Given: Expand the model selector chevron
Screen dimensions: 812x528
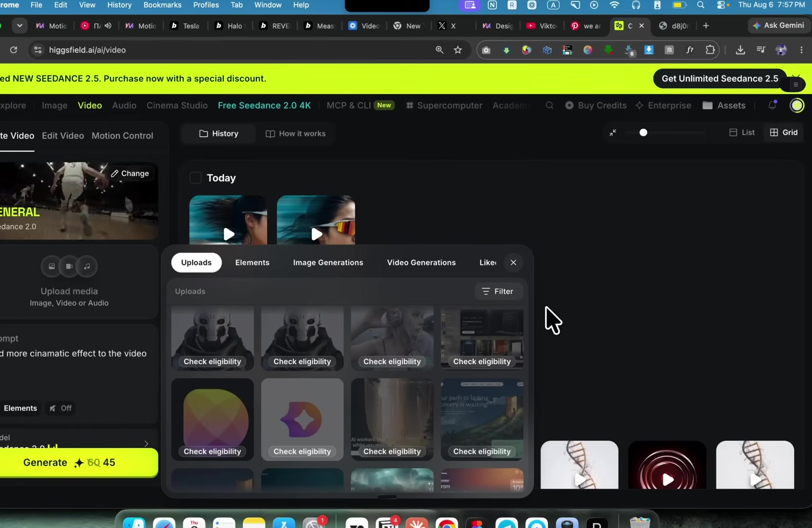Looking at the screenshot, I should [146, 443].
